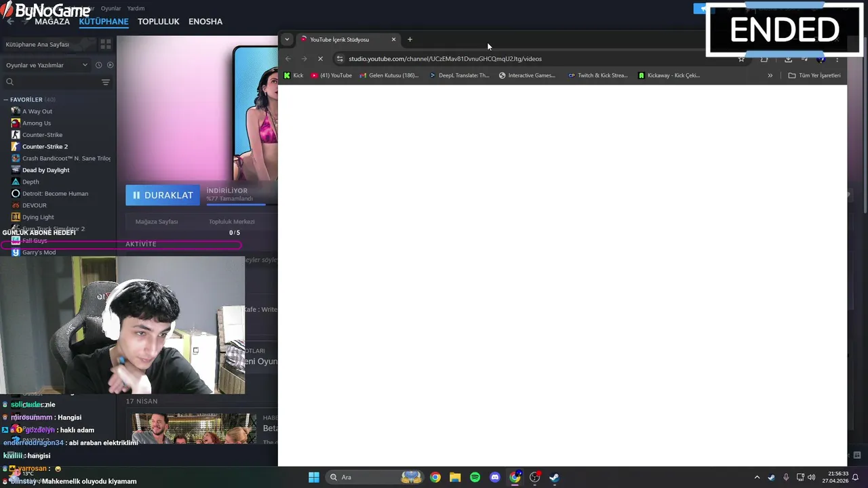Open ENOSHA profile tab in Steam
Viewport: 868px width, 488px height.
tap(205, 22)
